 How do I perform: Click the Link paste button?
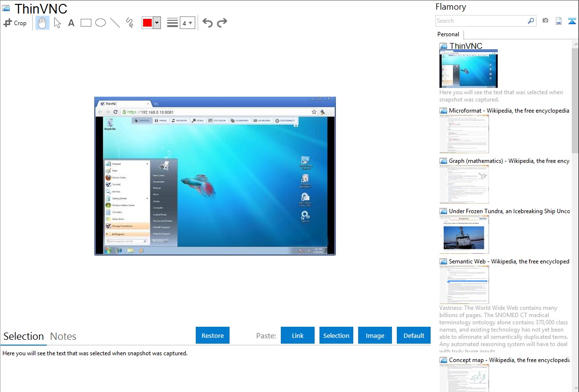(x=298, y=335)
